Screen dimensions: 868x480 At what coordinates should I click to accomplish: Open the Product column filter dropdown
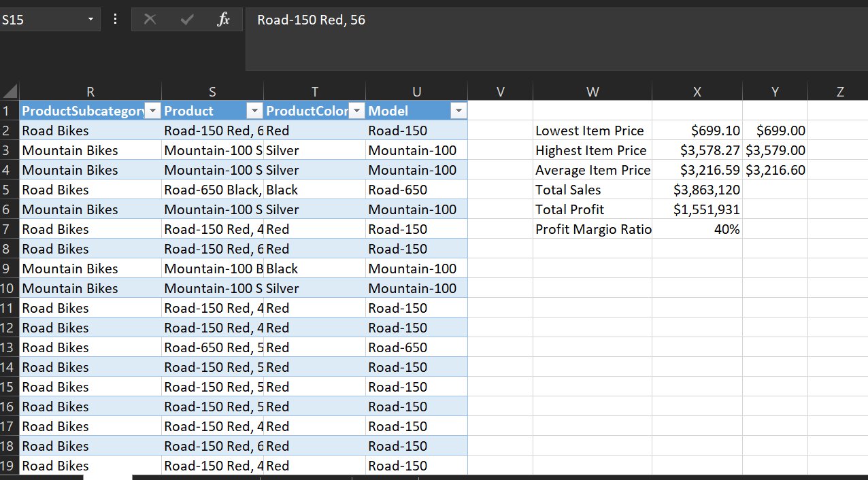tap(255, 111)
